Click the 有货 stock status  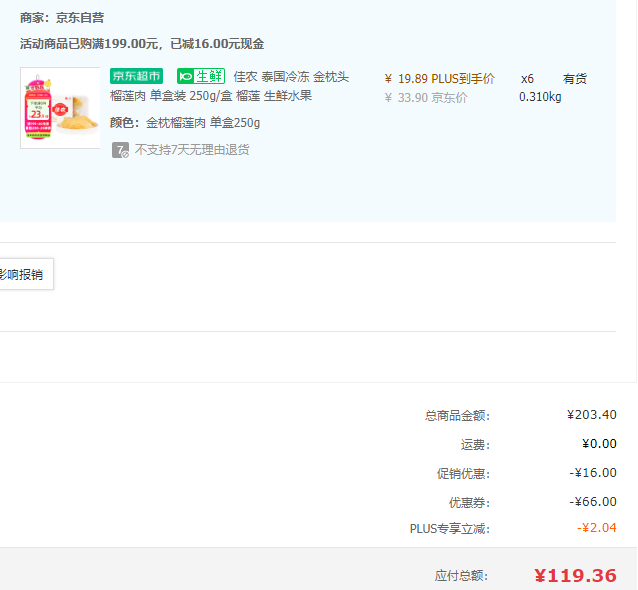[x=575, y=79]
